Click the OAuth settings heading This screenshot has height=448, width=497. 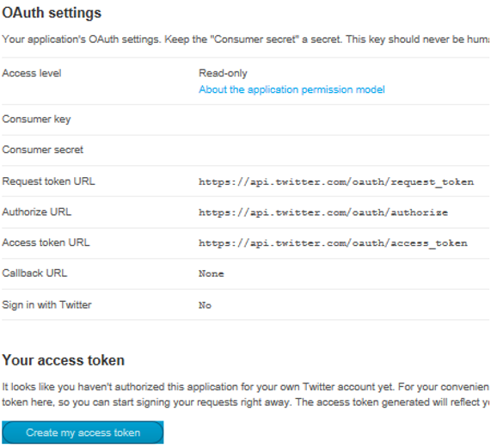52,13
